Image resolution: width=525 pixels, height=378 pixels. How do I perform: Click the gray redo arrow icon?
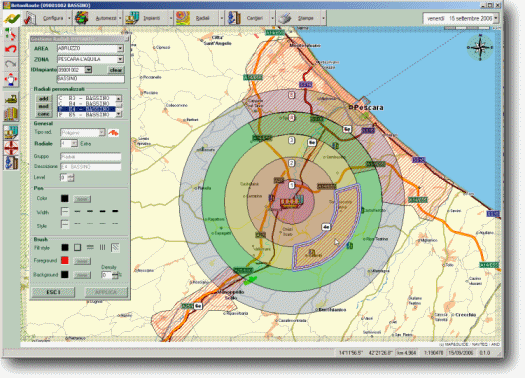[x=11, y=64]
